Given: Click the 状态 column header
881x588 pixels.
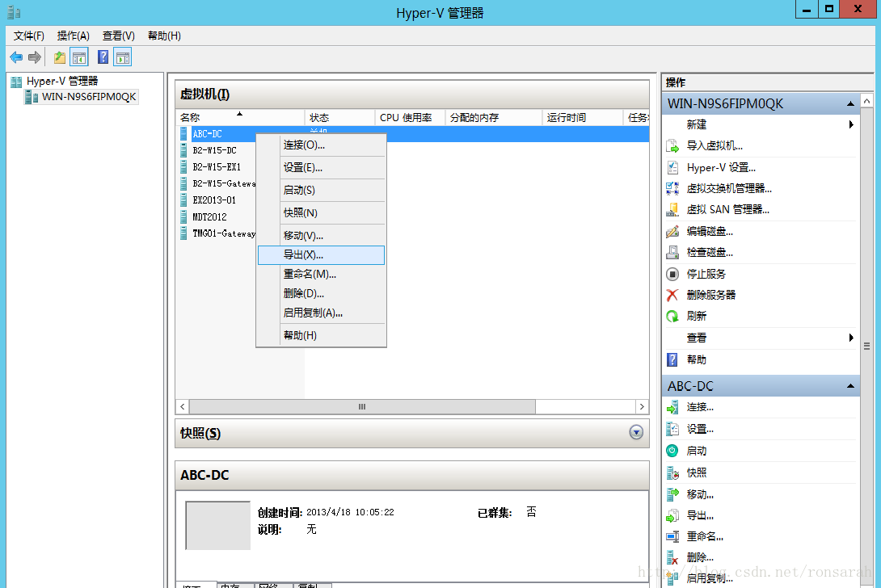Looking at the screenshot, I should [340, 117].
